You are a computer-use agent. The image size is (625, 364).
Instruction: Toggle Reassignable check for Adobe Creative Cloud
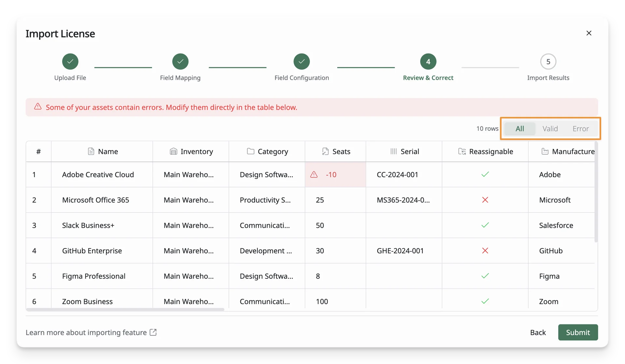(485, 175)
